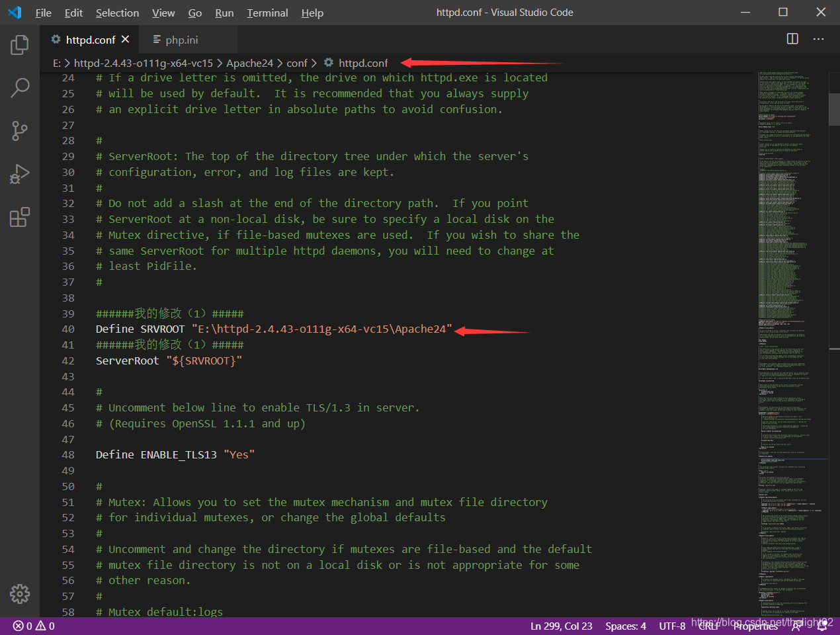Open the Help menu
Image resolution: width=840 pixels, height=635 pixels.
[x=312, y=13]
